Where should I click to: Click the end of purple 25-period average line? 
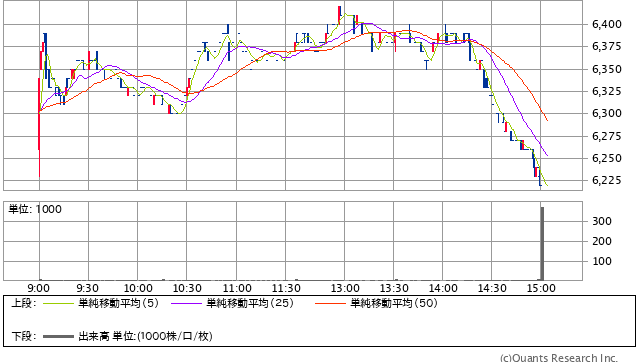[547, 155]
